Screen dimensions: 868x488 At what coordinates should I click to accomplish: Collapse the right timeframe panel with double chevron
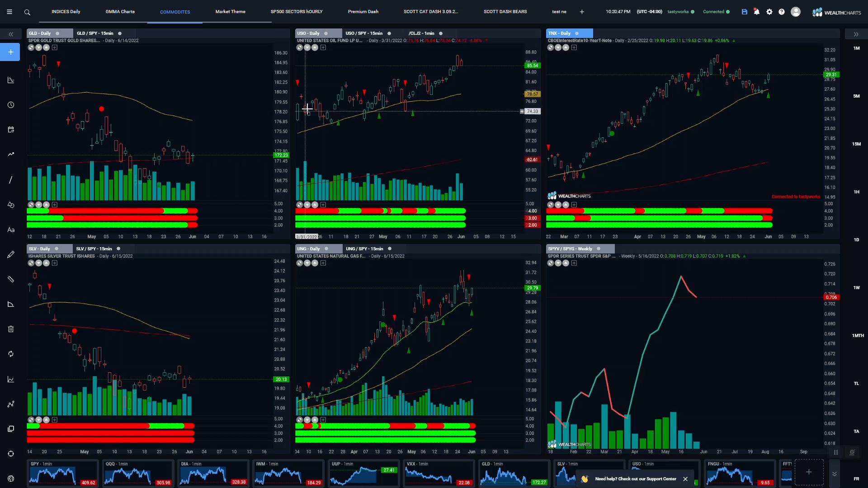point(856,34)
